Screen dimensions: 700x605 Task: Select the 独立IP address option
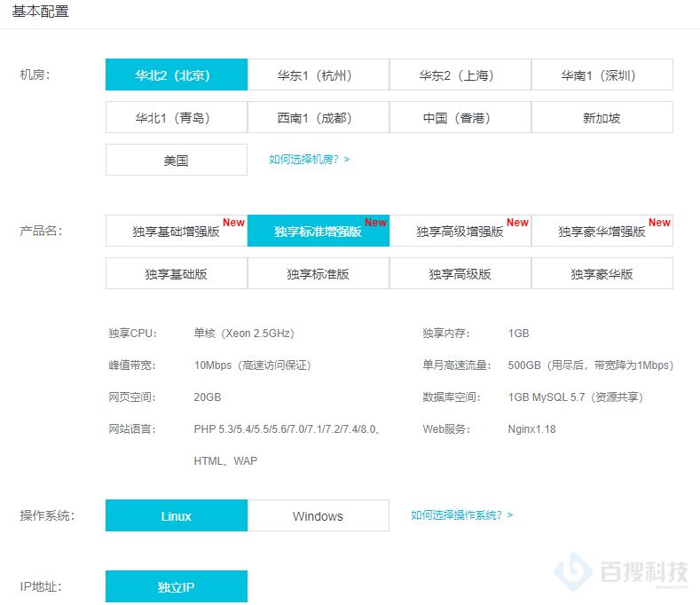177,586
